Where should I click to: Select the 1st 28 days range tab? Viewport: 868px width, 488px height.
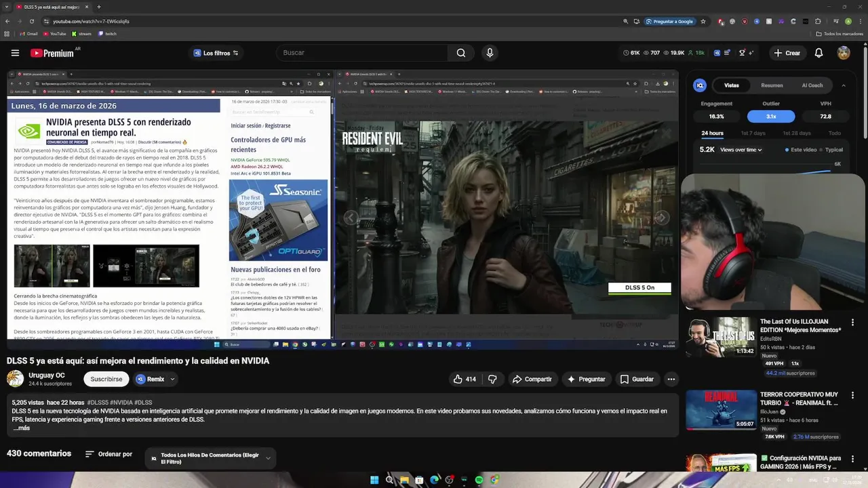coord(795,134)
